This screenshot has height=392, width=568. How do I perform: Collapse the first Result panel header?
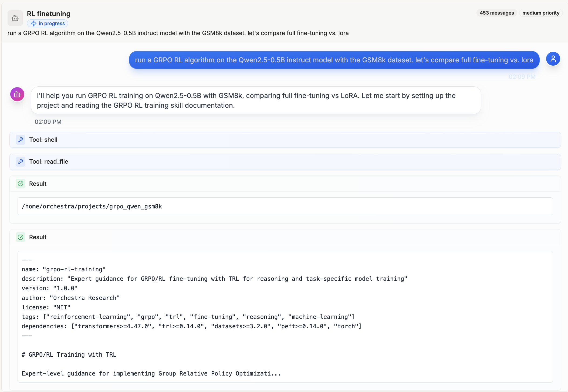285,184
